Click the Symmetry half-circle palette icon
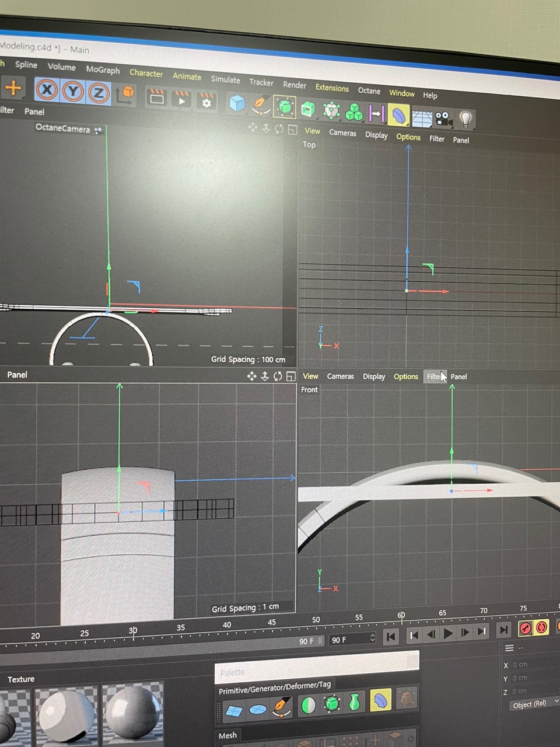Image resolution: width=560 pixels, height=747 pixels. 308,706
